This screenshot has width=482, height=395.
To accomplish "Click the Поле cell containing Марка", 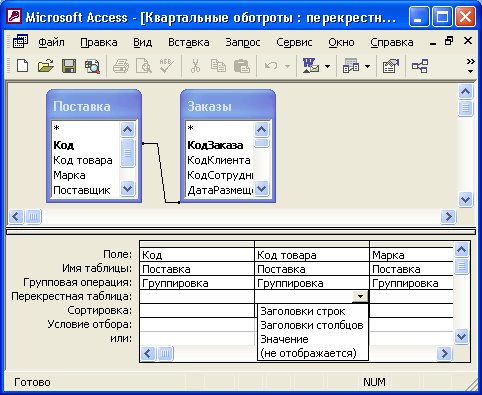I will tap(411, 255).
